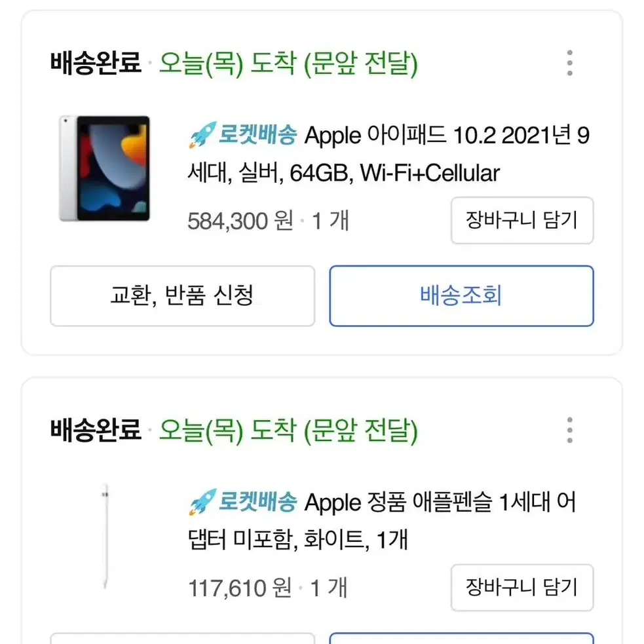Open the Apple 아이패드 10.2 product title

[x=388, y=153]
